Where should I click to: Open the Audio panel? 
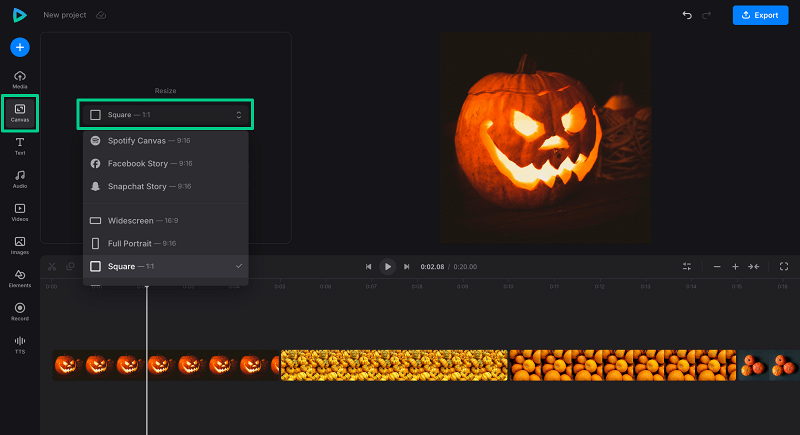click(x=20, y=179)
